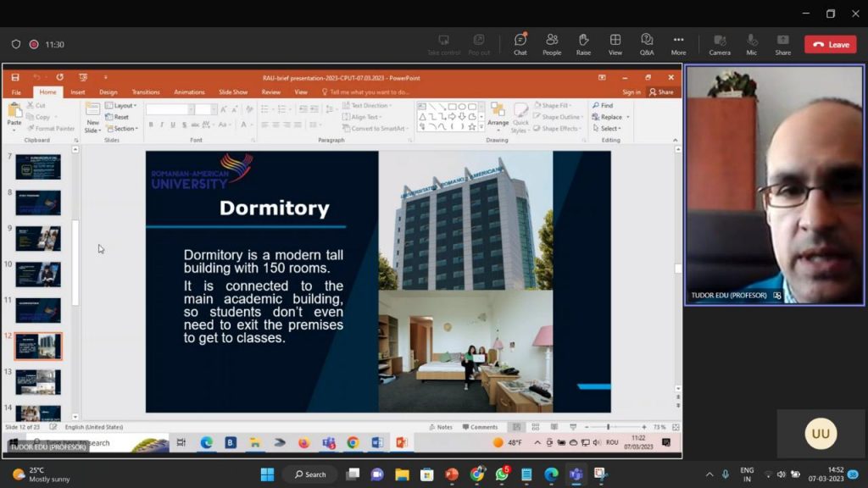This screenshot has height=488, width=868.
Task: Click Sign in on the PowerPoint ribbon
Action: point(631,92)
